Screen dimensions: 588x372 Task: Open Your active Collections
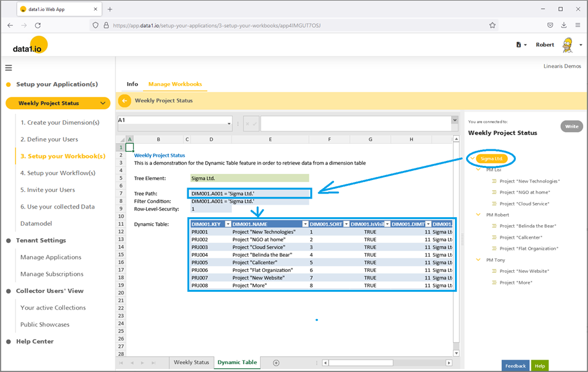[53, 308]
